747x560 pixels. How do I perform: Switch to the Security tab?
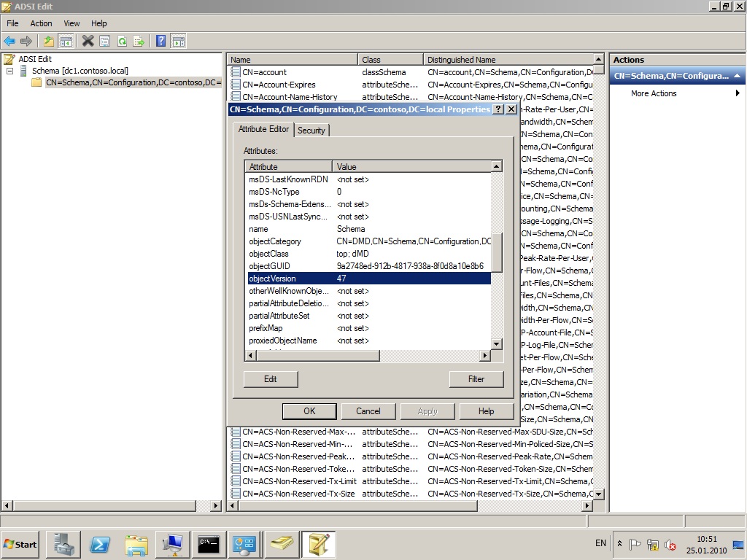311,131
